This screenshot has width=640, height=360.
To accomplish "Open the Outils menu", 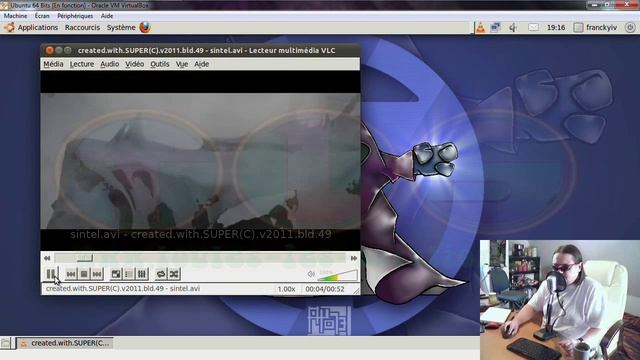I will 160,64.
